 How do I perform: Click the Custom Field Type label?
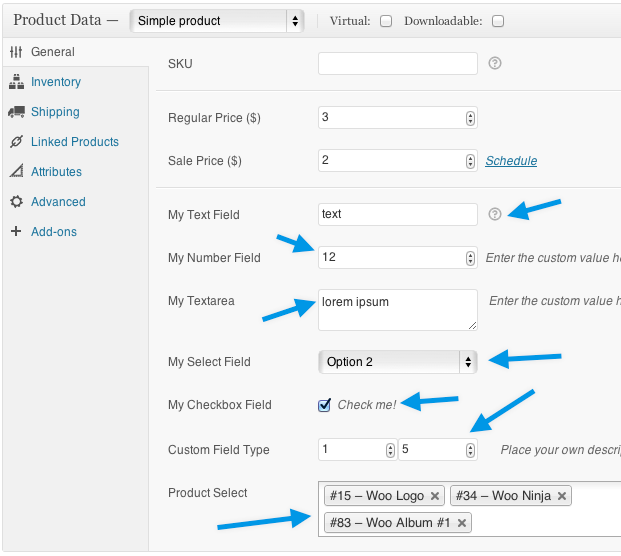pyautogui.click(x=219, y=450)
